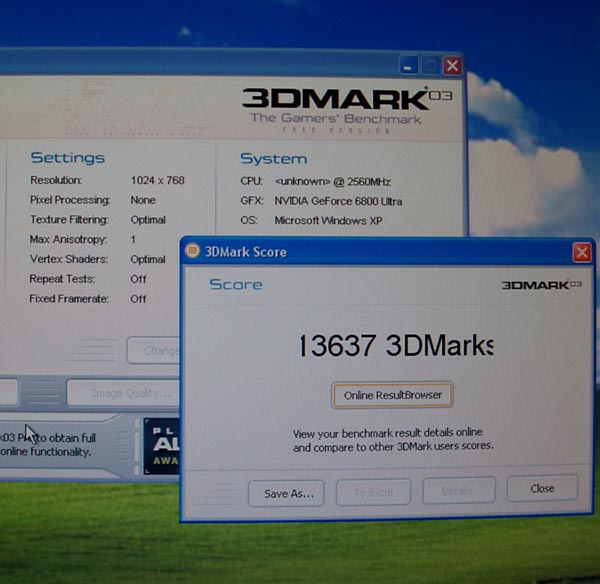Image resolution: width=600 pixels, height=584 pixels.
Task: Click the greyed To Excel button
Action: (373, 492)
